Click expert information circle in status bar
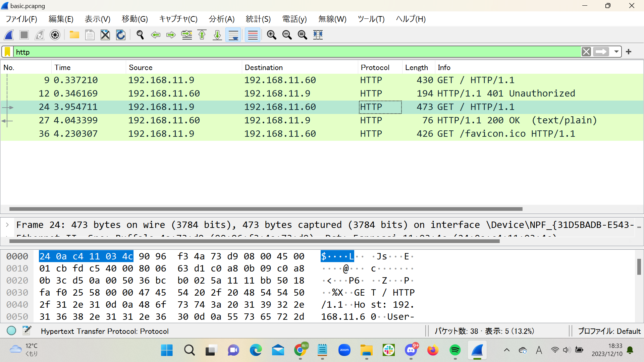Screen dimensions: 644x362 (x=11, y=331)
